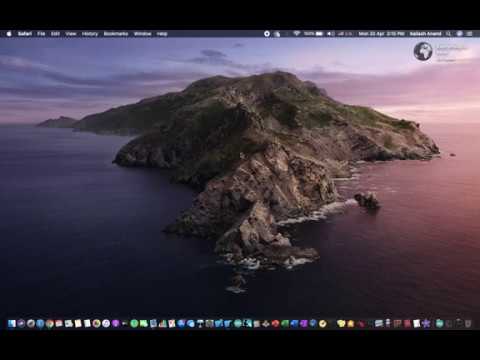This screenshot has width=480, height=360.
Task: Open the Bookmarks menu
Action: [x=116, y=34]
